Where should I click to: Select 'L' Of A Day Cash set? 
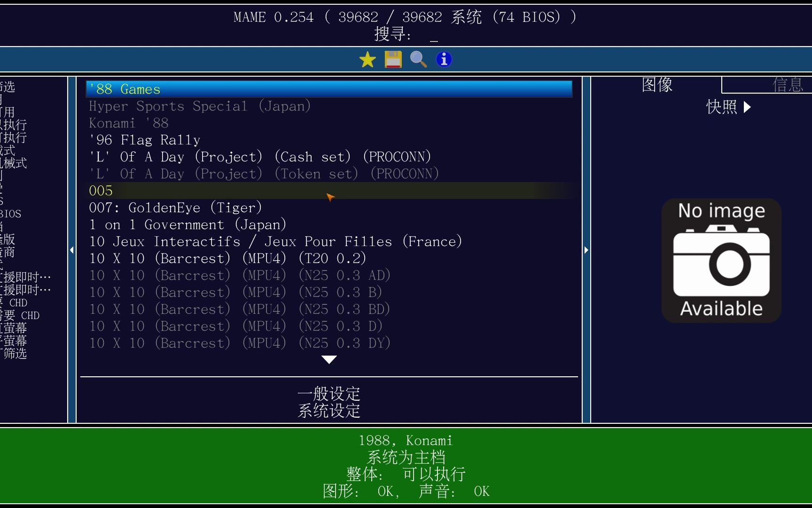point(329,157)
